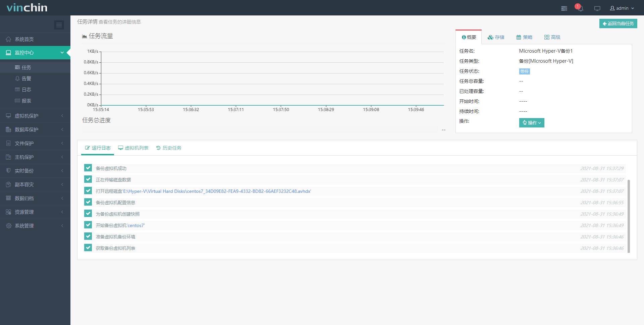Click the 系统首页 home icon
This screenshot has width=644, height=325.
tap(8, 39)
